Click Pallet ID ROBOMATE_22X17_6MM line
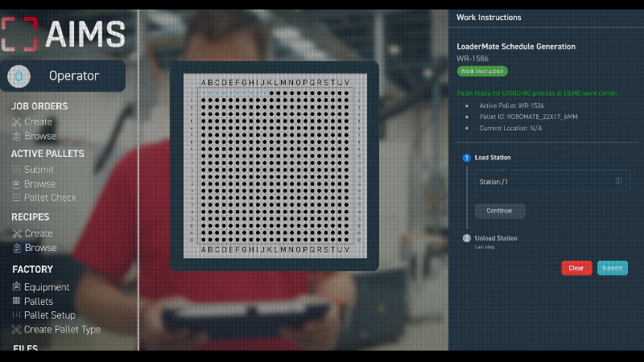The height and width of the screenshot is (362, 644). click(528, 117)
